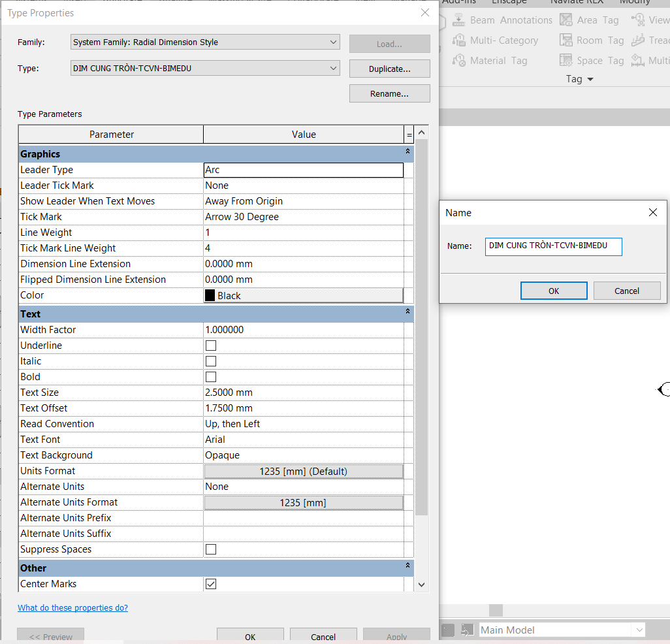Click inside the Name text field
This screenshot has width=670, height=644.
(553, 247)
